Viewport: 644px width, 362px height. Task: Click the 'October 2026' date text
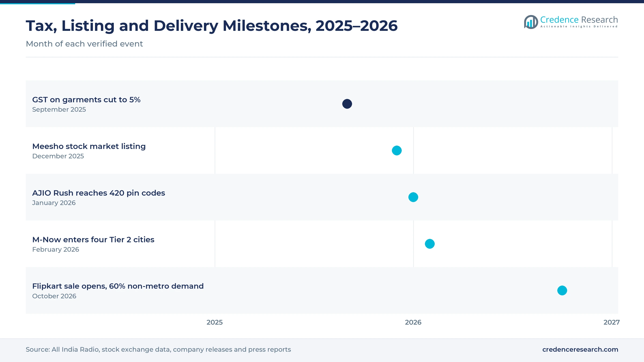[x=54, y=296]
